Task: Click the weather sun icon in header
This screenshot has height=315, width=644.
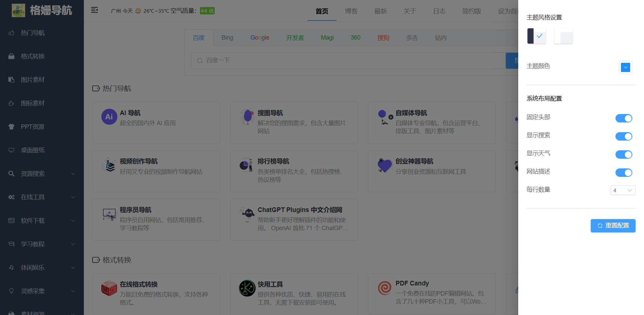Action: point(138,11)
